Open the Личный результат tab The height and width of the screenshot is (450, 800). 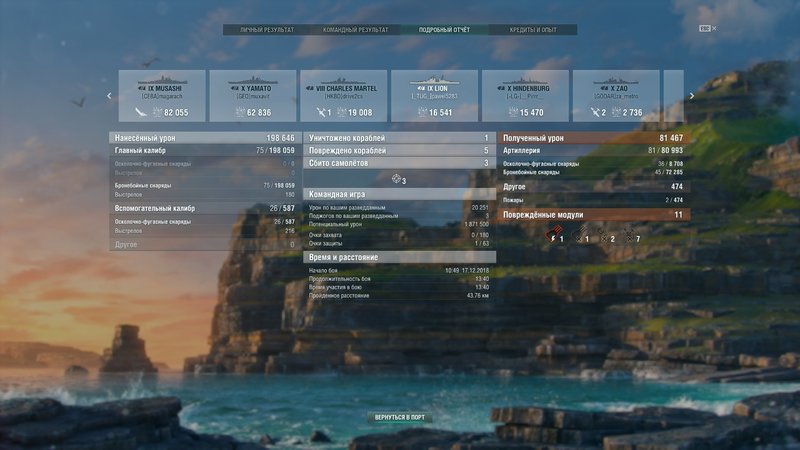(267, 30)
